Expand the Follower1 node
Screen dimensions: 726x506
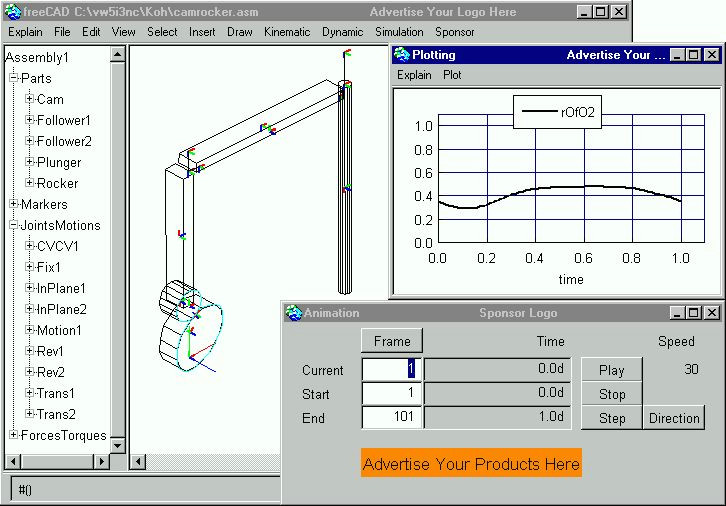[29, 119]
